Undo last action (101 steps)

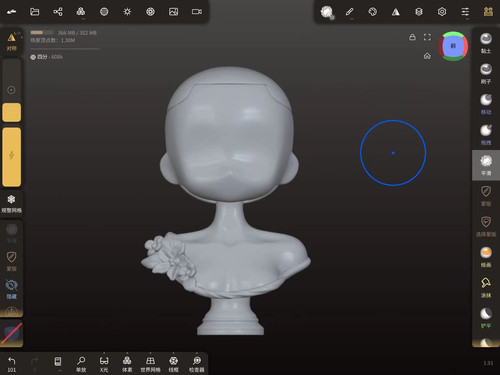(x=12, y=364)
